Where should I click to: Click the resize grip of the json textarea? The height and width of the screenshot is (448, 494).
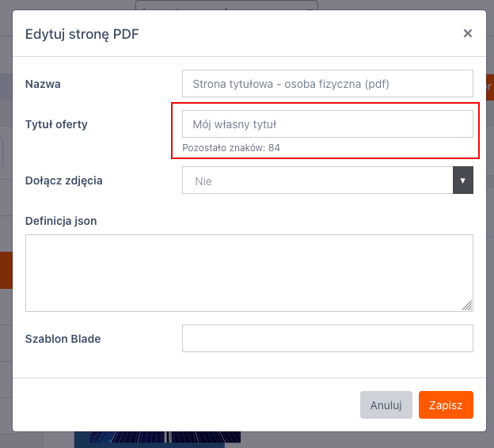[x=467, y=306]
